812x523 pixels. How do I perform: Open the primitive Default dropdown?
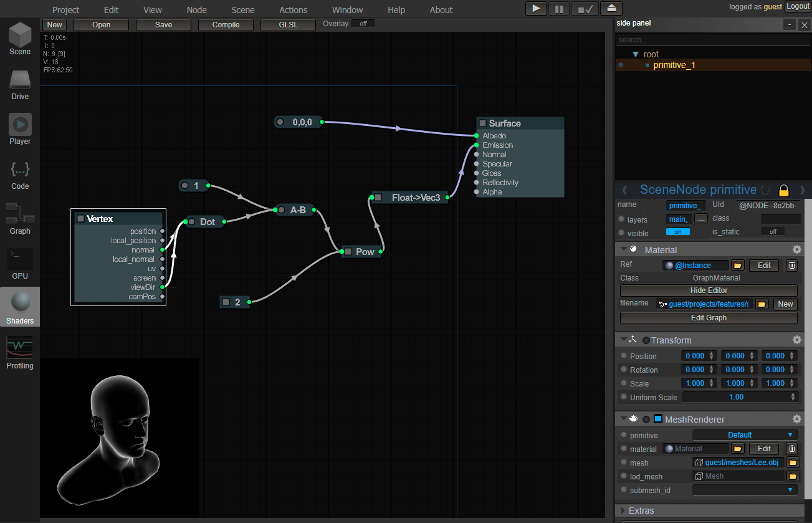point(745,435)
